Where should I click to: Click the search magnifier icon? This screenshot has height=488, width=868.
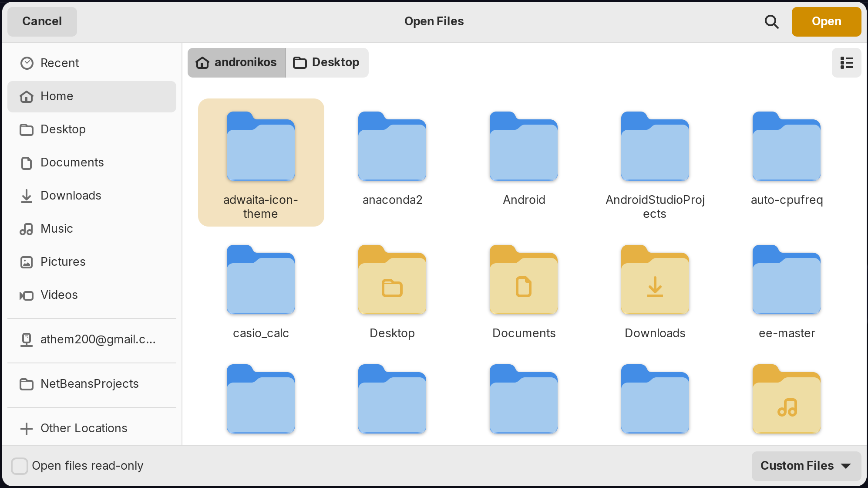(x=771, y=21)
